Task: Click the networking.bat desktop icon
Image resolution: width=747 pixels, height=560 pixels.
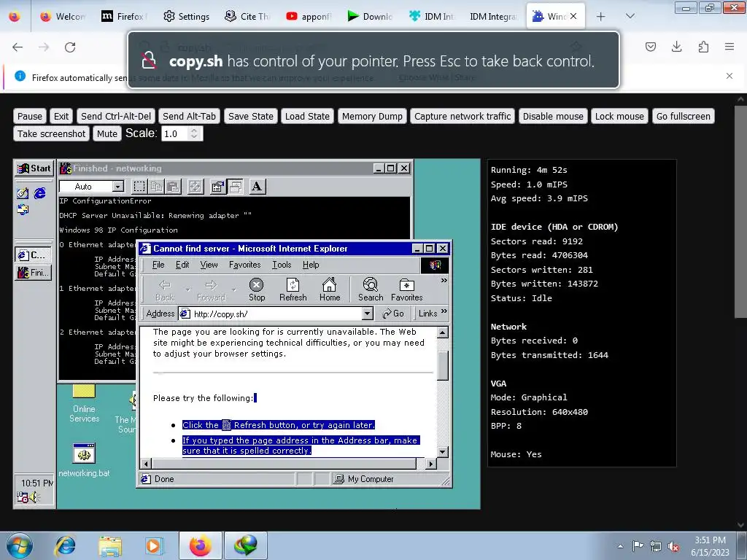Action: click(84, 460)
